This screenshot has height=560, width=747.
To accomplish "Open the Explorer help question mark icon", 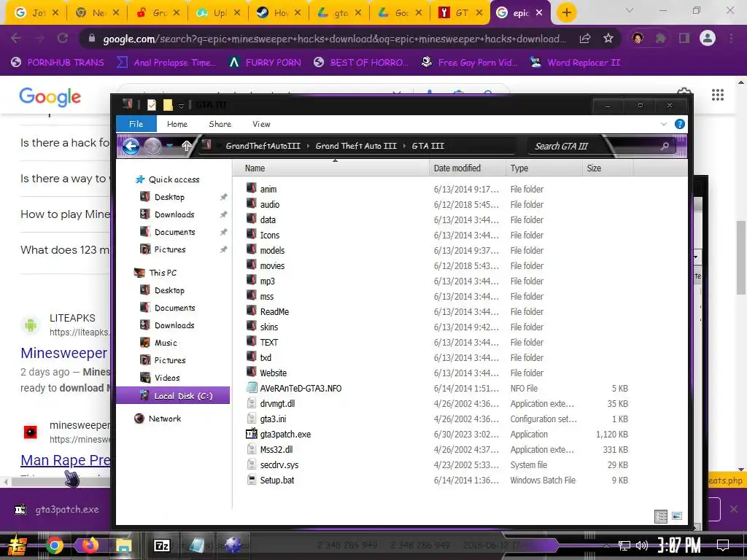I will pos(680,124).
